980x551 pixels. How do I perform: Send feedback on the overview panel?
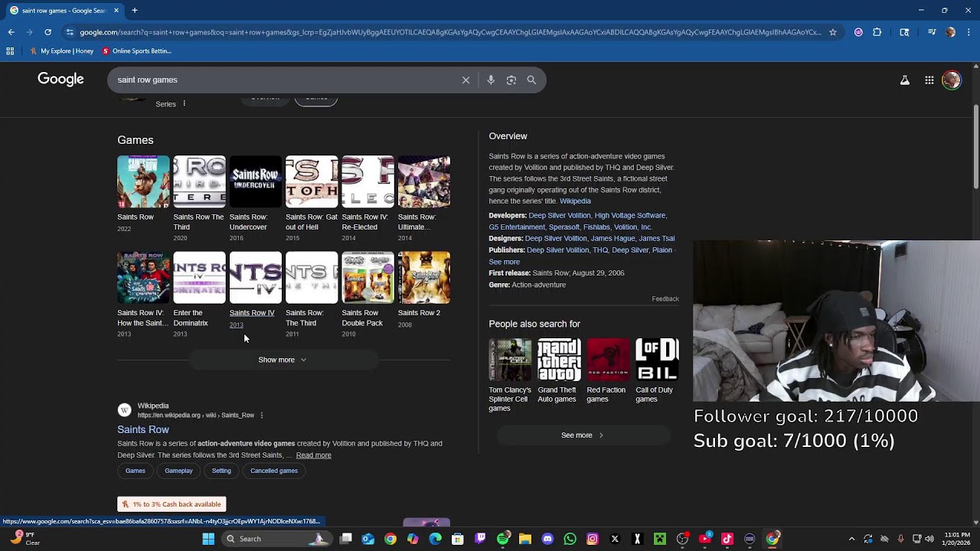(665, 299)
